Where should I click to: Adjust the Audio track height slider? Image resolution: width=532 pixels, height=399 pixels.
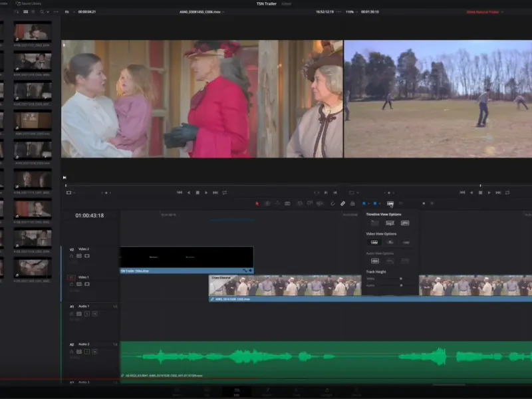click(402, 285)
